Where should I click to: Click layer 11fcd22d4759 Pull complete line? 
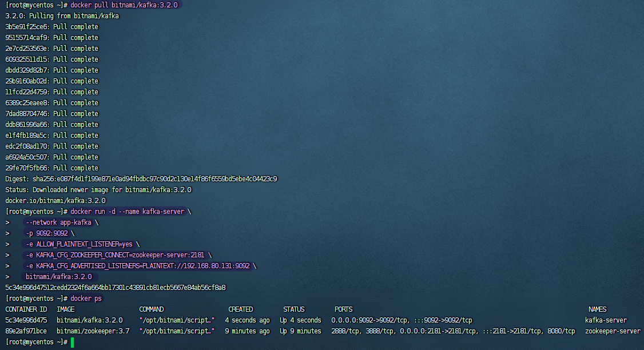pos(51,92)
